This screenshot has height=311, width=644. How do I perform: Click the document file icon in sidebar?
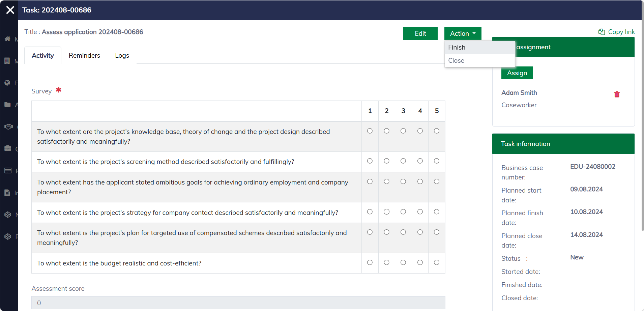point(7,193)
